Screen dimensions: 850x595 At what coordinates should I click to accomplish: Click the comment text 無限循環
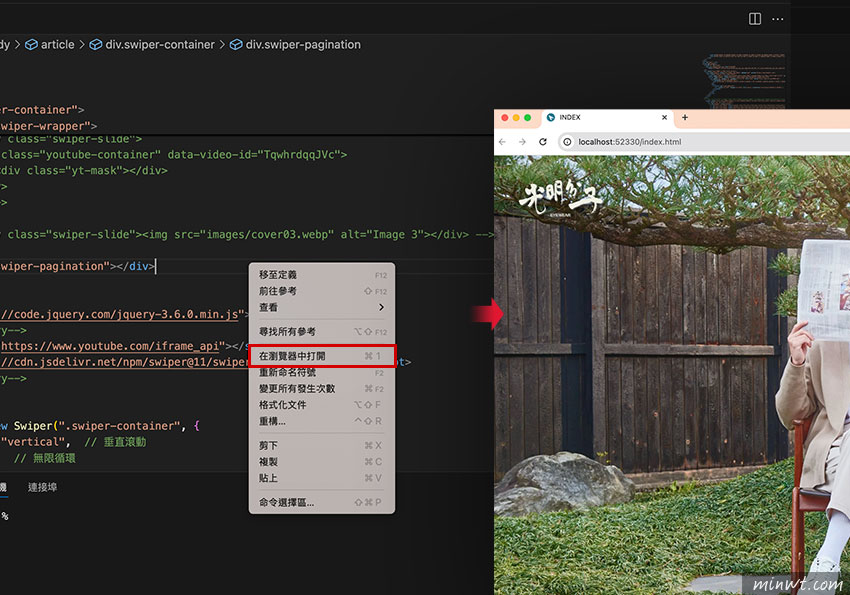pyautogui.click(x=54, y=458)
